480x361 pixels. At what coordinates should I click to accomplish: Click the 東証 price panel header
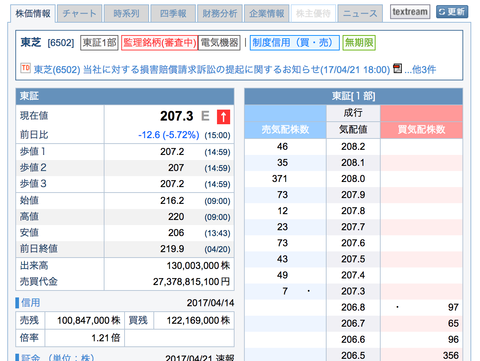tap(125, 96)
